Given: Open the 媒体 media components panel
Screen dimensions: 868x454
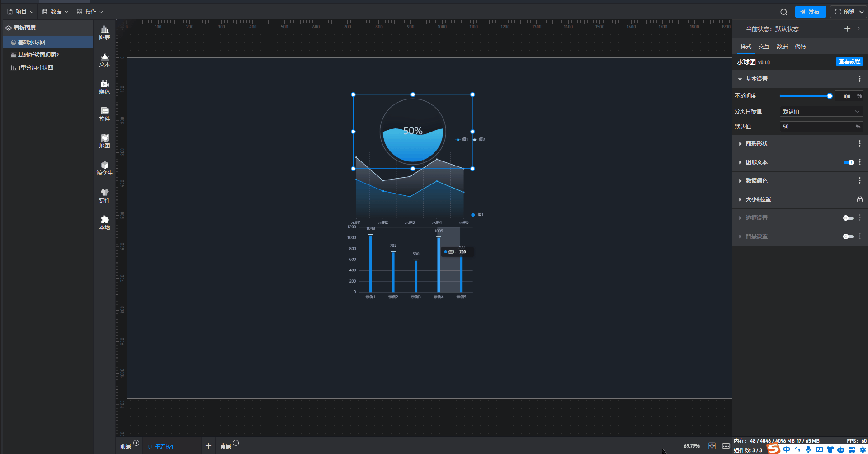Looking at the screenshot, I should tap(104, 87).
